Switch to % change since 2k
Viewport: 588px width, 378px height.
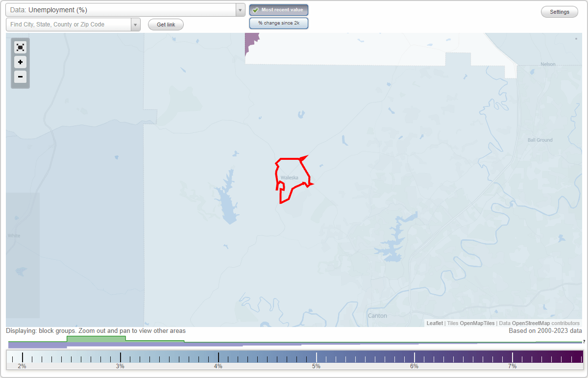tap(279, 23)
